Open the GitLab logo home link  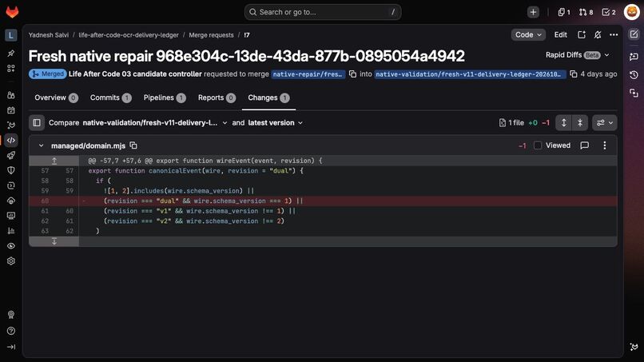(x=12, y=12)
